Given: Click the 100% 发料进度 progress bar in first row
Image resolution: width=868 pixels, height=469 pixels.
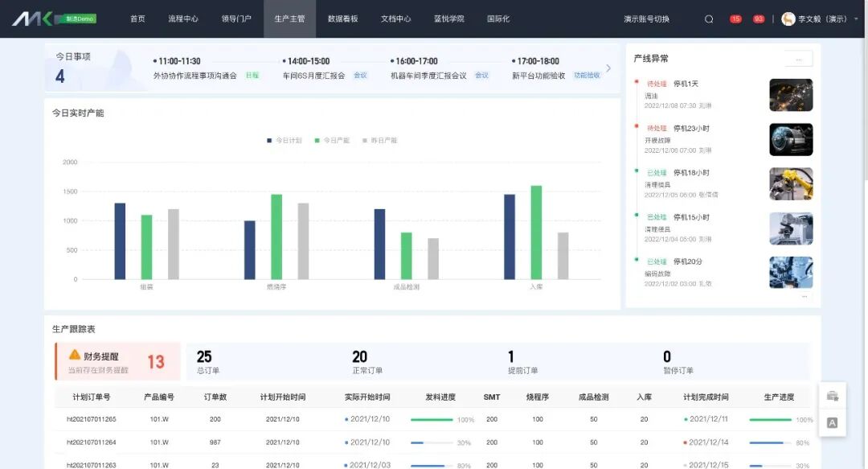Looking at the screenshot, I should point(432,419).
